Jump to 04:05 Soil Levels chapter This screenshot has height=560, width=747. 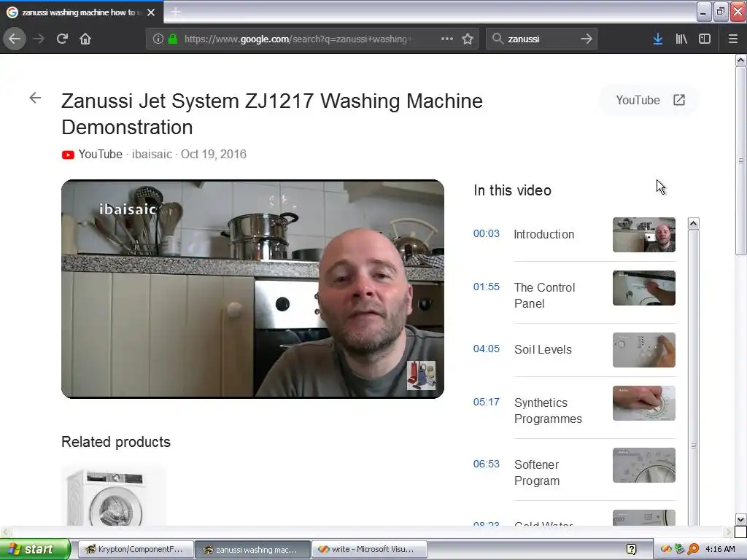pyautogui.click(x=487, y=349)
